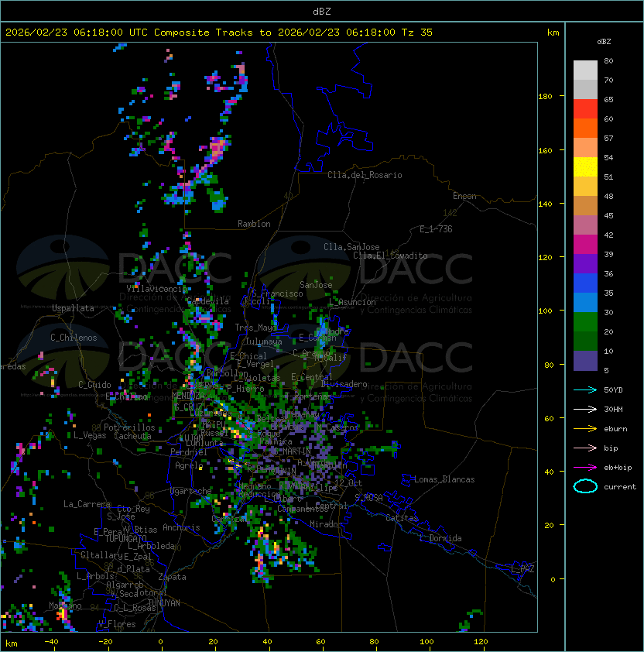The image size is (644, 652).
Task: Click the magenta eb+bip arrow icon
Action: [x=585, y=468]
